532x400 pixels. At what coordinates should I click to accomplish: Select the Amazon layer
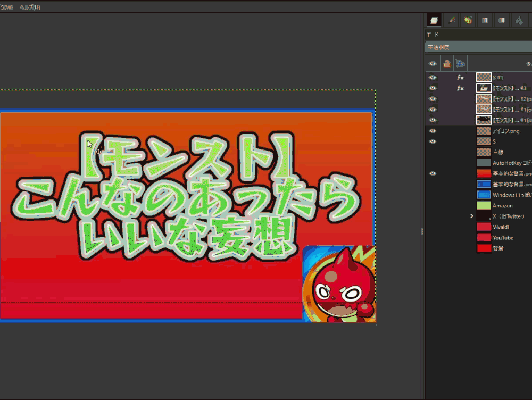coord(502,205)
